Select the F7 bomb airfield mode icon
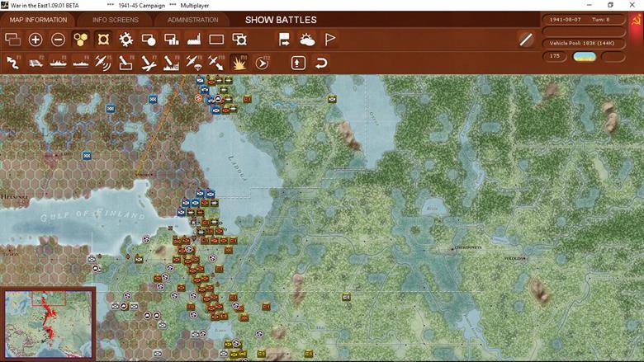Screen dimensions: 644x362 coord(149,63)
